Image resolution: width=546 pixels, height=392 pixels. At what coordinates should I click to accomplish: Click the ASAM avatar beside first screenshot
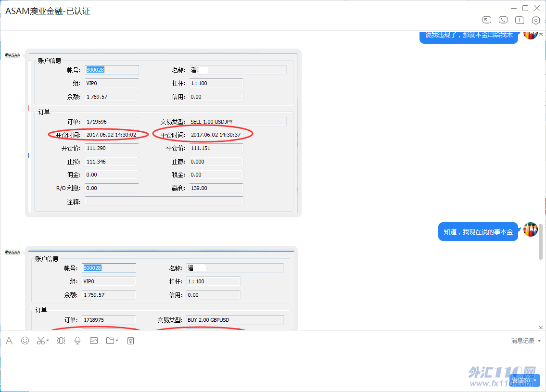[x=13, y=55]
